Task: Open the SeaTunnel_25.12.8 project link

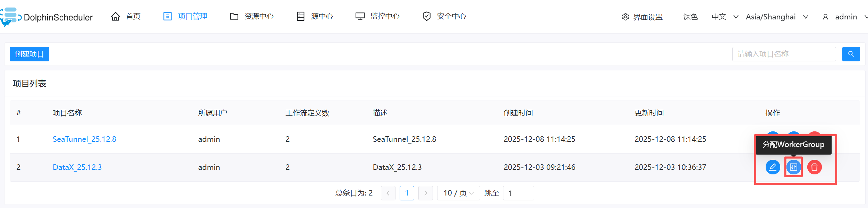Action: (84, 139)
